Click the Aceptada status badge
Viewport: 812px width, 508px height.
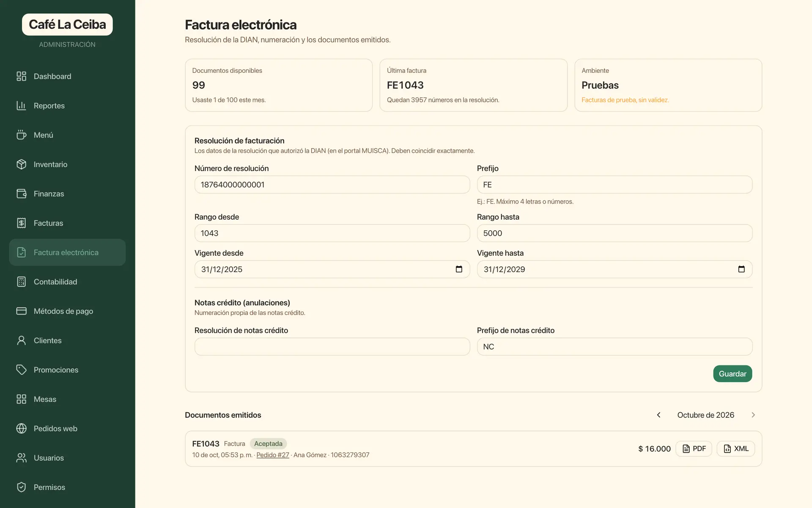[268, 444]
